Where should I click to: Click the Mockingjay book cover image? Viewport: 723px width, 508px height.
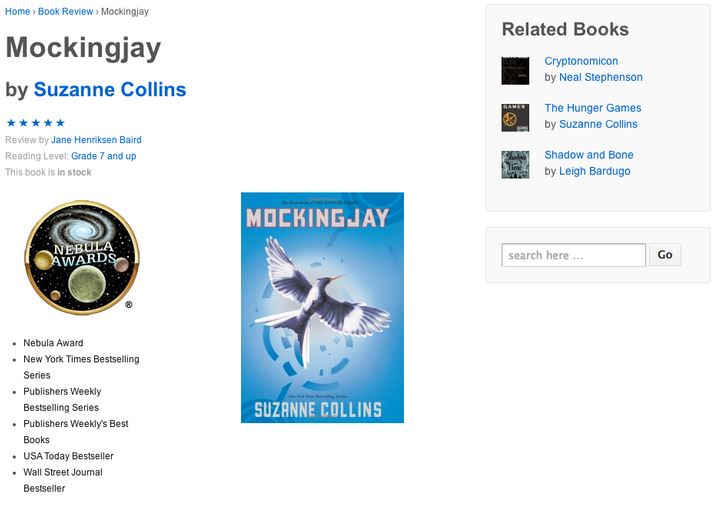tap(322, 307)
